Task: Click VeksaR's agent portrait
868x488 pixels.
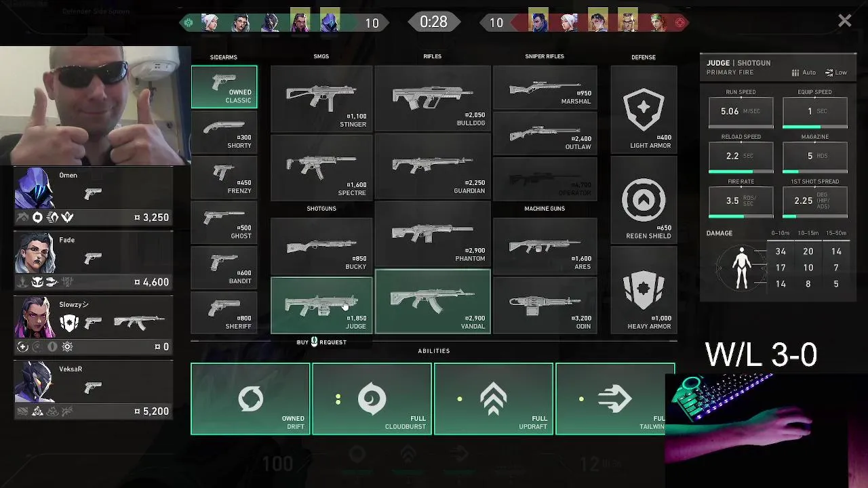Action: click(35, 382)
